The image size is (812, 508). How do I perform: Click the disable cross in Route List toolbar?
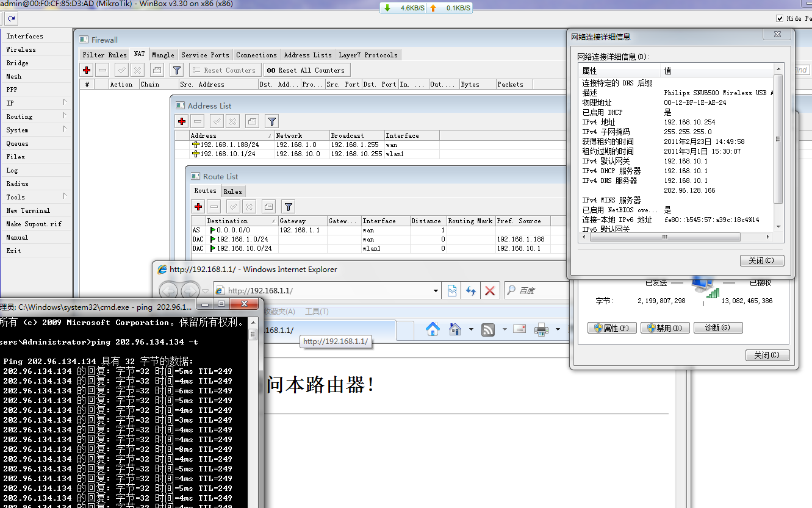(249, 207)
